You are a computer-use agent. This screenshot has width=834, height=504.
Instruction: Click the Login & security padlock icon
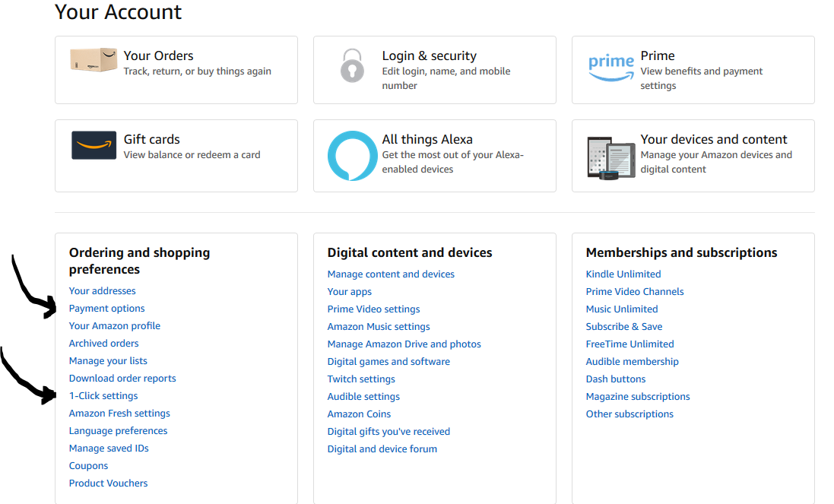pyautogui.click(x=352, y=65)
